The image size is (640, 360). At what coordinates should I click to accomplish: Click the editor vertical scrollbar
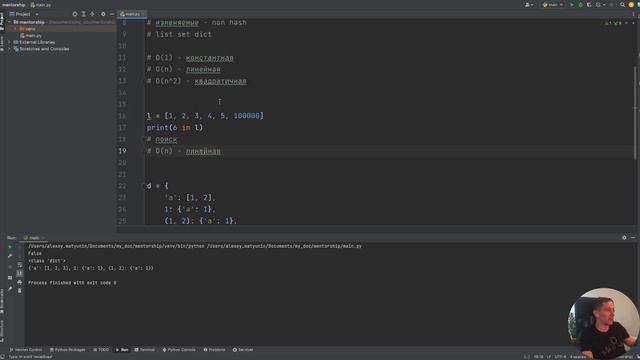635,113
